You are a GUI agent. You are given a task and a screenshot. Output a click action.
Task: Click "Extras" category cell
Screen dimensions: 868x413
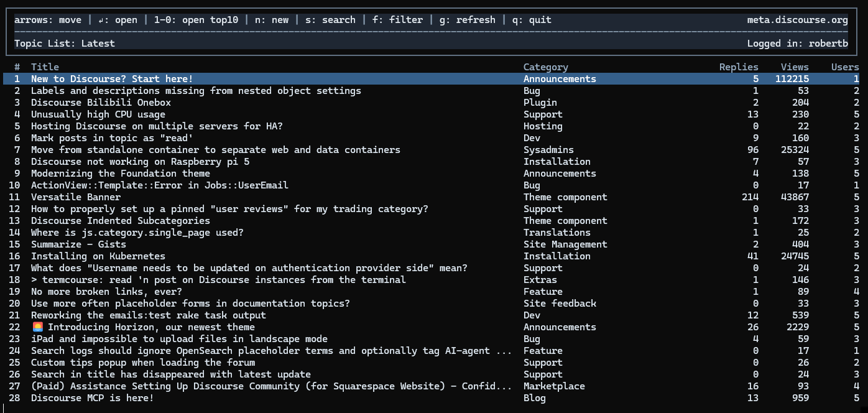click(x=540, y=280)
